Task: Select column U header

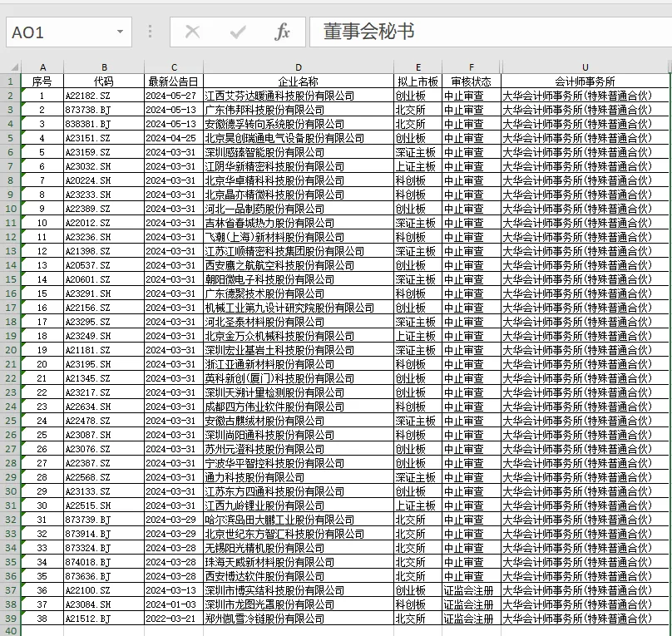Action: (585, 67)
